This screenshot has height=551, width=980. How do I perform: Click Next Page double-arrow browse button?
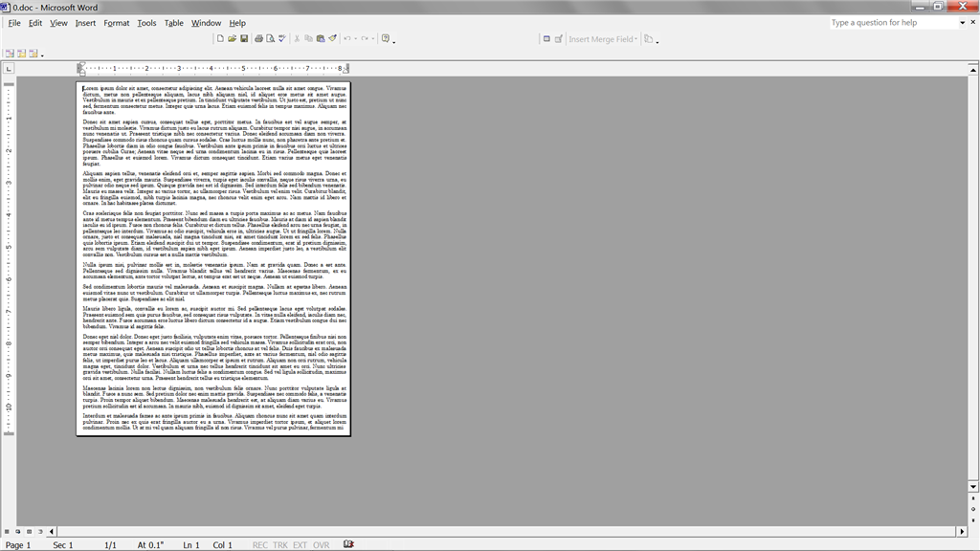click(973, 519)
